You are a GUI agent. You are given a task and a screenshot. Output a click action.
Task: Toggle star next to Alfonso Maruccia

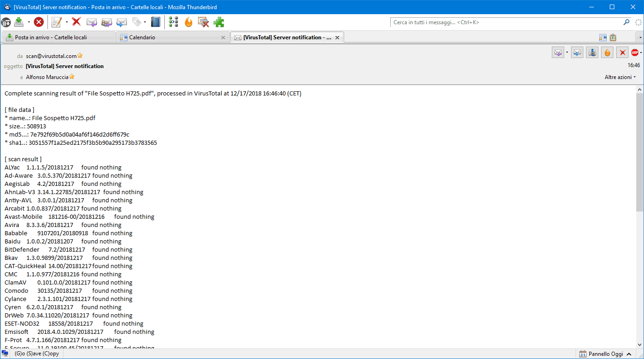(x=72, y=77)
